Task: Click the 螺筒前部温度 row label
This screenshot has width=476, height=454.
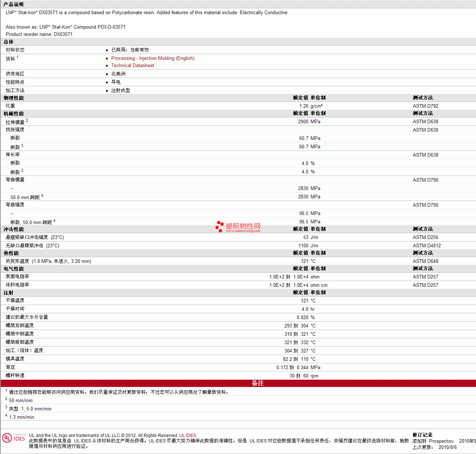Action: tap(20, 342)
